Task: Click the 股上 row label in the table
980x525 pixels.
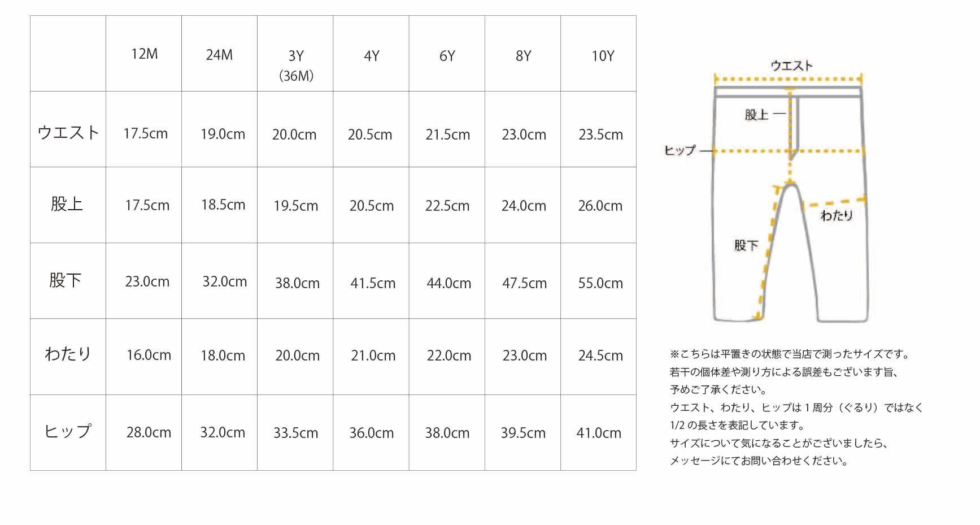Action: (x=67, y=204)
